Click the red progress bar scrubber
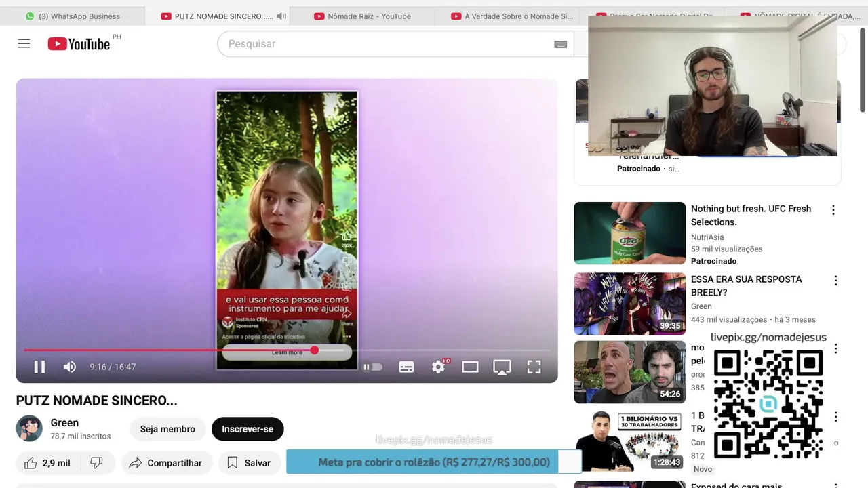The image size is (868, 488). pyautogui.click(x=315, y=350)
